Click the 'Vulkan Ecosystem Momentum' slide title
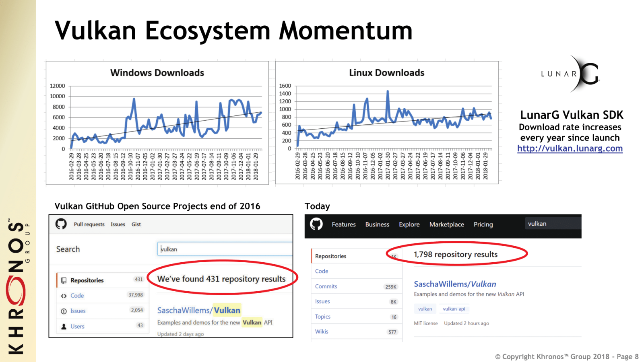Image resolution: width=644 pixels, height=362 pixels. (233, 31)
